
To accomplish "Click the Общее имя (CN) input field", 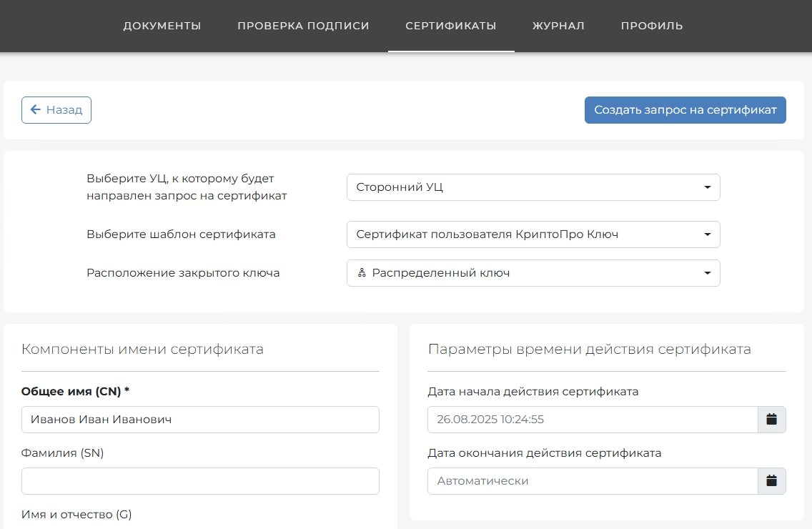I will [x=200, y=420].
